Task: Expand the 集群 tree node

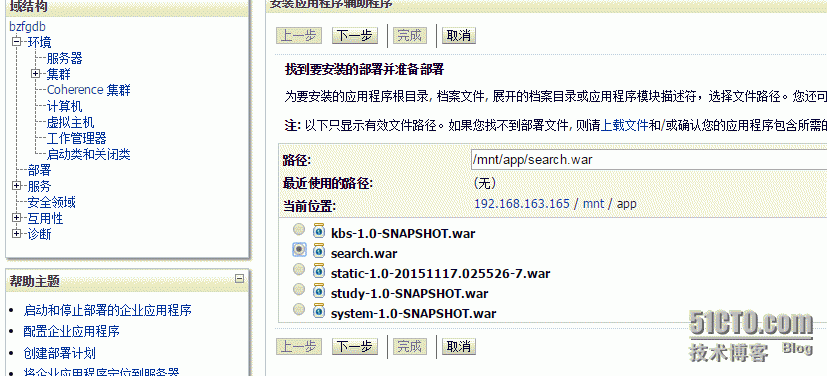Action: (36, 74)
